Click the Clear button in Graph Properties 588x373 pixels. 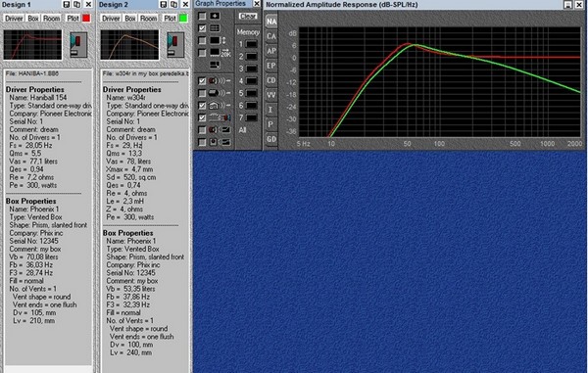point(248,17)
